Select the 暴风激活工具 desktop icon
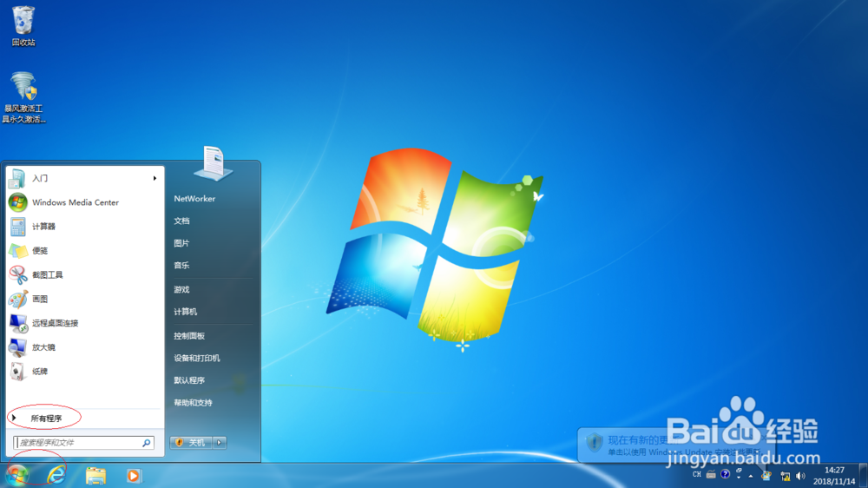This screenshot has height=488, width=868. click(x=23, y=97)
